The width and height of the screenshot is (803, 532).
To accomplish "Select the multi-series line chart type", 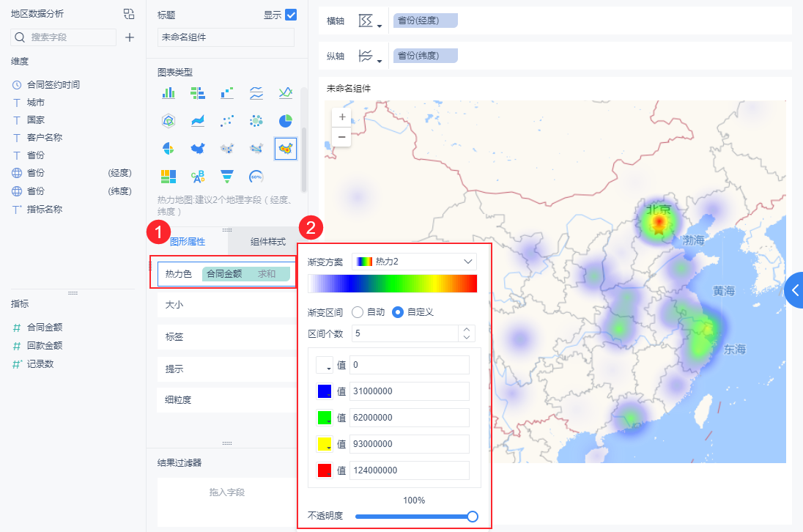I will pos(256,92).
